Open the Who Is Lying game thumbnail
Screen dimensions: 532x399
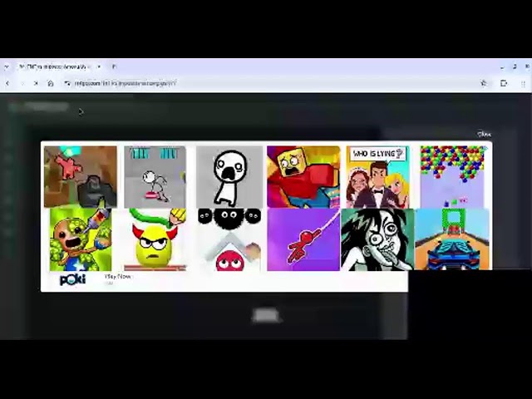(378, 177)
